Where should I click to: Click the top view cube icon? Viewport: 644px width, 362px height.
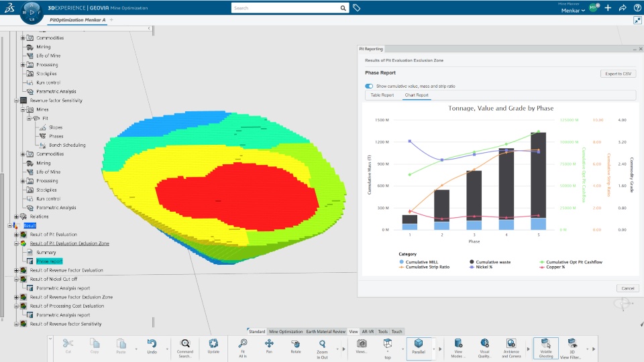[x=387, y=343]
